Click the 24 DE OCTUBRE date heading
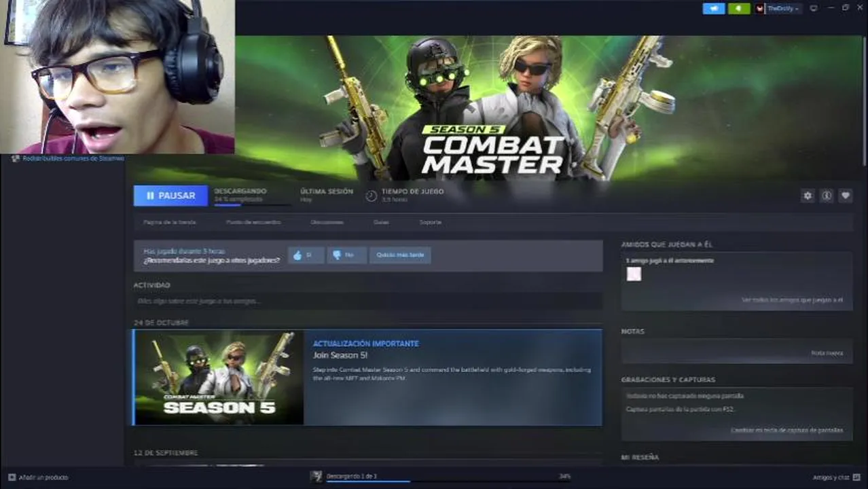This screenshot has width=868, height=489. click(x=161, y=323)
